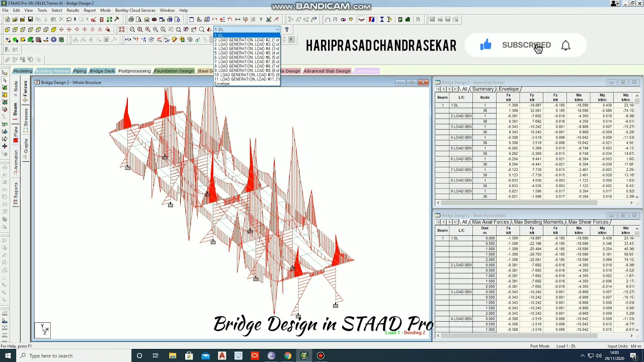Image resolution: width=644 pixels, height=362 pixels.
Task: Click the Windows search box on the taskbar
Action: pyautogui.click(x=74, y=356)
